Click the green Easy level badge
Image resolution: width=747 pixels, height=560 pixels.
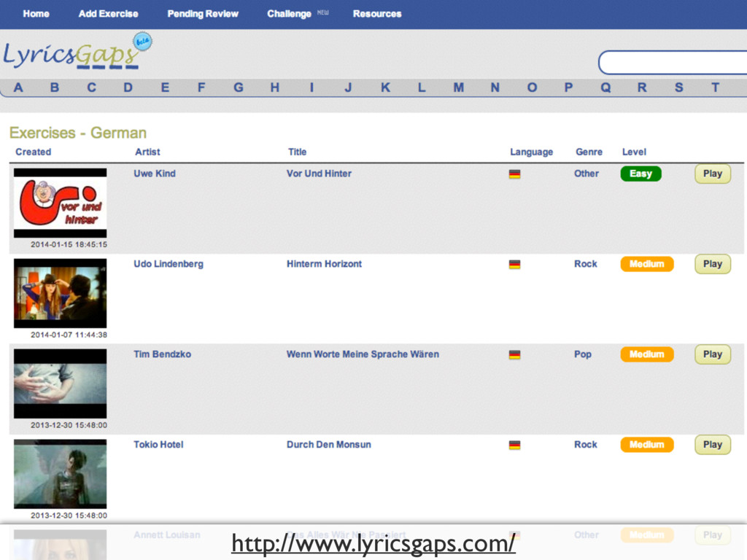click(640, 174)
